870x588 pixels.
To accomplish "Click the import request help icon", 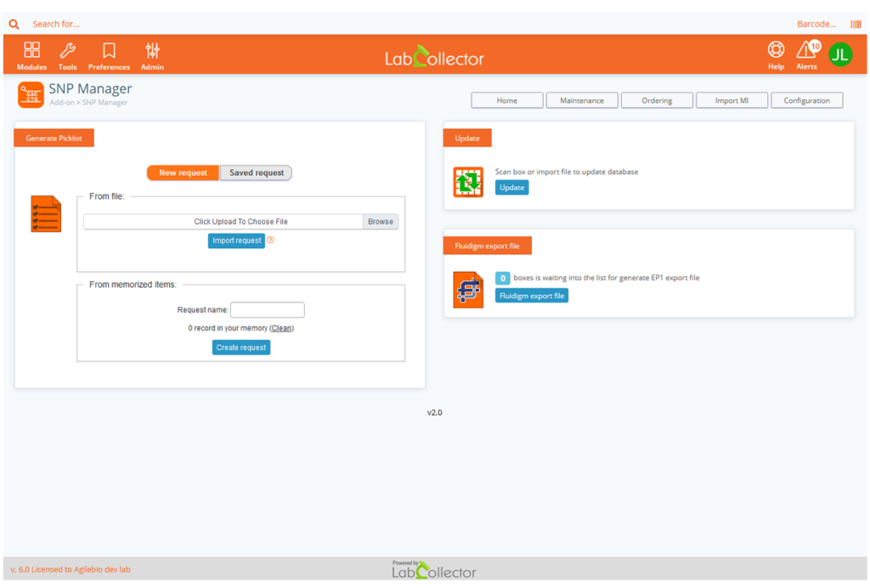I will click(x=270, y=240).
